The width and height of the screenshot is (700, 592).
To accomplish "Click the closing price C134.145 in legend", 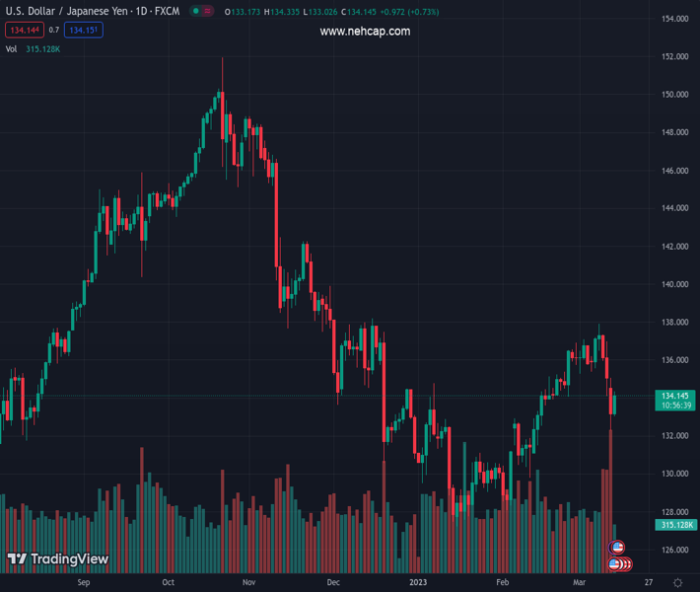I will [360, 11].
